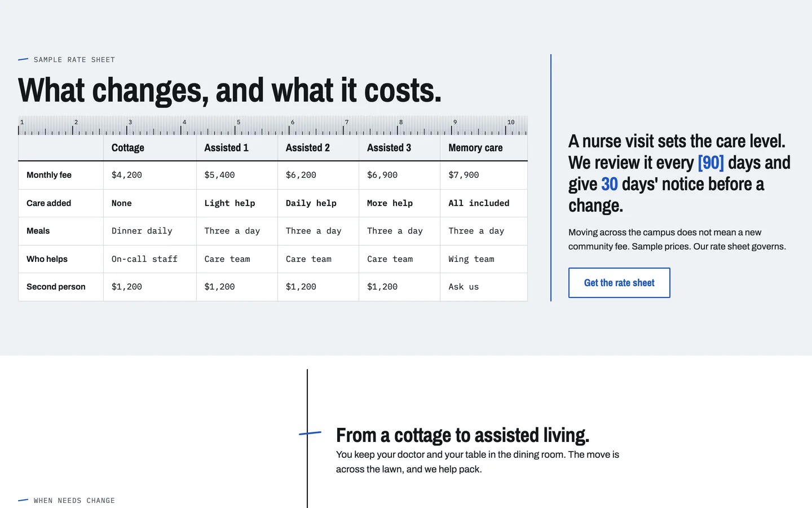Click the "A nurse visit sets the care level" line
Viewport: 812px width, 508px height.
(677, 141)
